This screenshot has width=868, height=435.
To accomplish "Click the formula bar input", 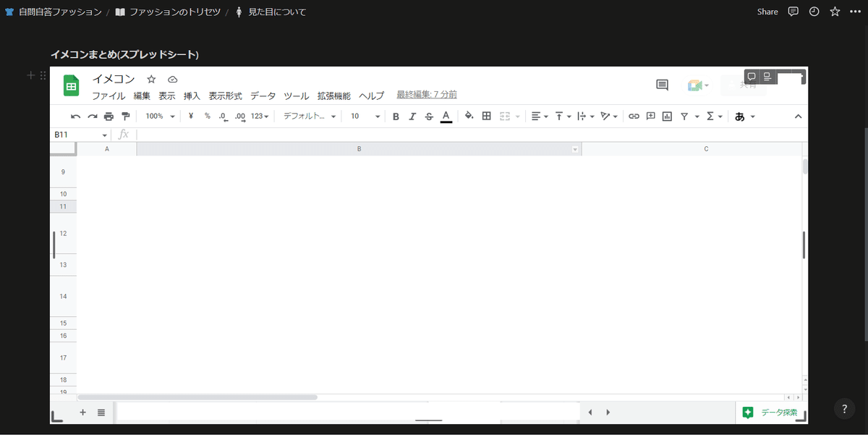I will (x=471, y=135).
